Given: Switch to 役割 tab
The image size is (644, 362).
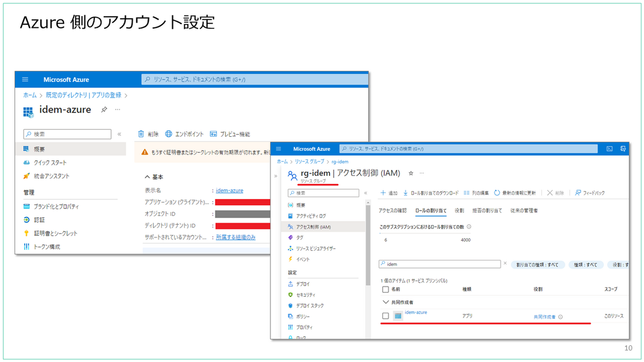Looking at the screenshot, I should click(459, 210).
